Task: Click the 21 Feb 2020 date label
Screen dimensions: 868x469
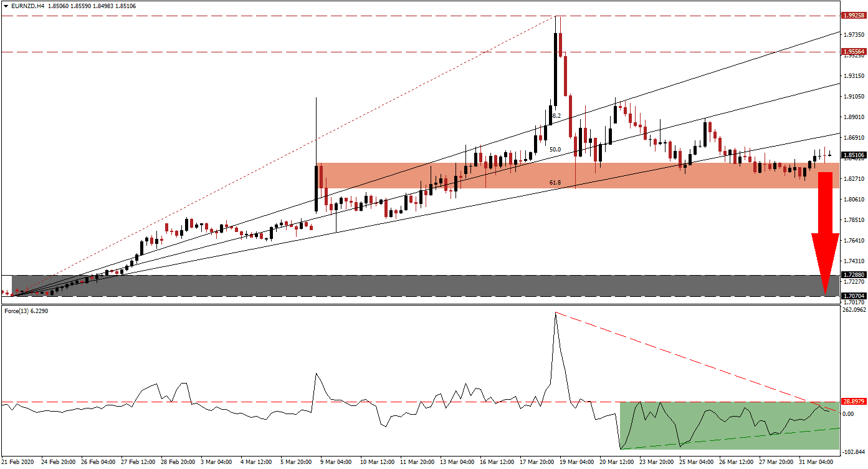Action: click(x=19, y=463)
